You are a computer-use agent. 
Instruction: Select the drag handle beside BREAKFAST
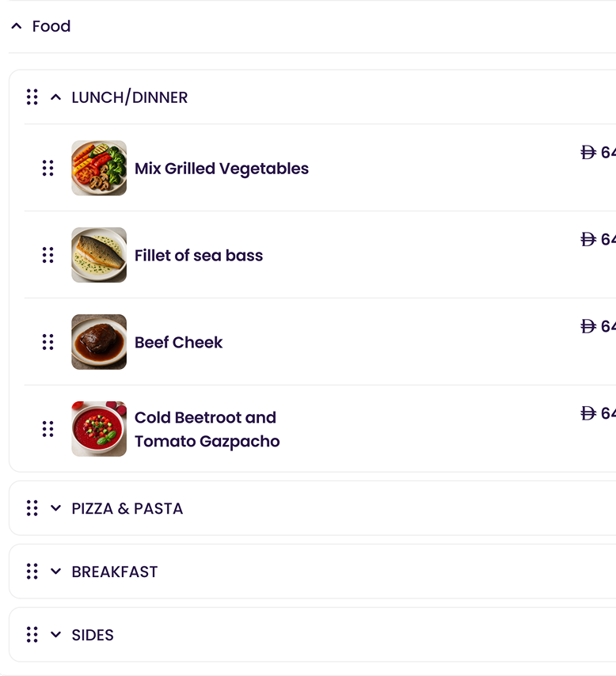click(x=32, y=572)
